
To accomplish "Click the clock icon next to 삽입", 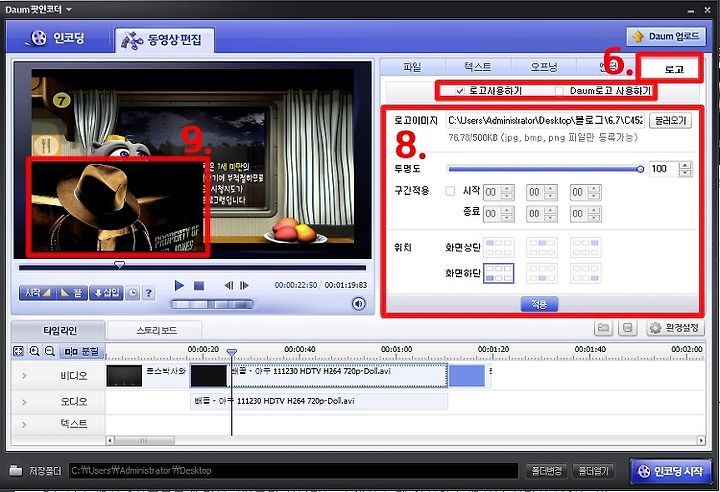I will (133, 293).
